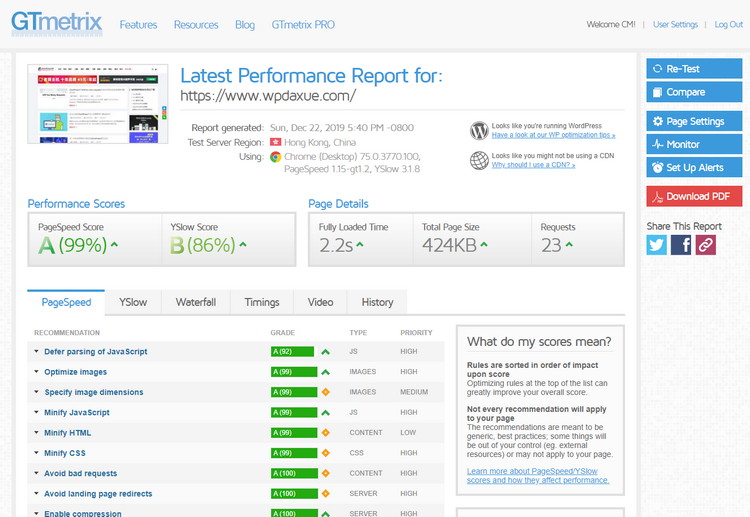This screenshot has height=517, width=750.
Task: Click green arrow beside PageSpeed Score
Action: [114, 245]
